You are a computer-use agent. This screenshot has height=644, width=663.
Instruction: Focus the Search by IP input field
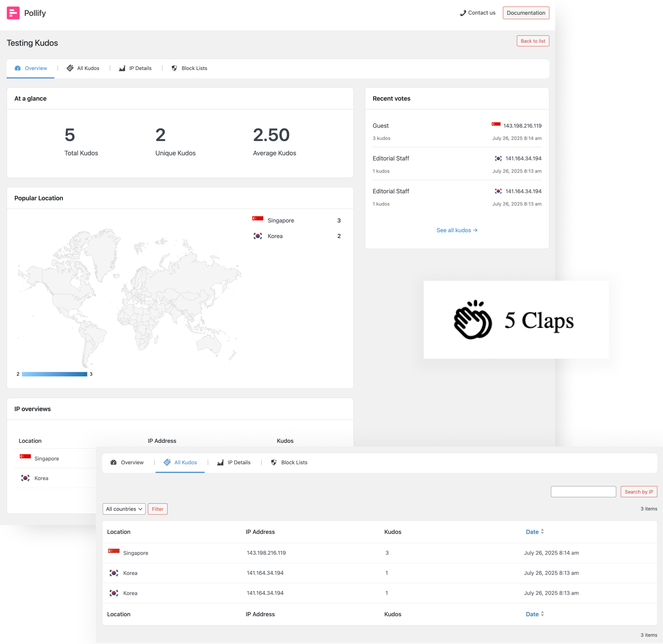583,492
